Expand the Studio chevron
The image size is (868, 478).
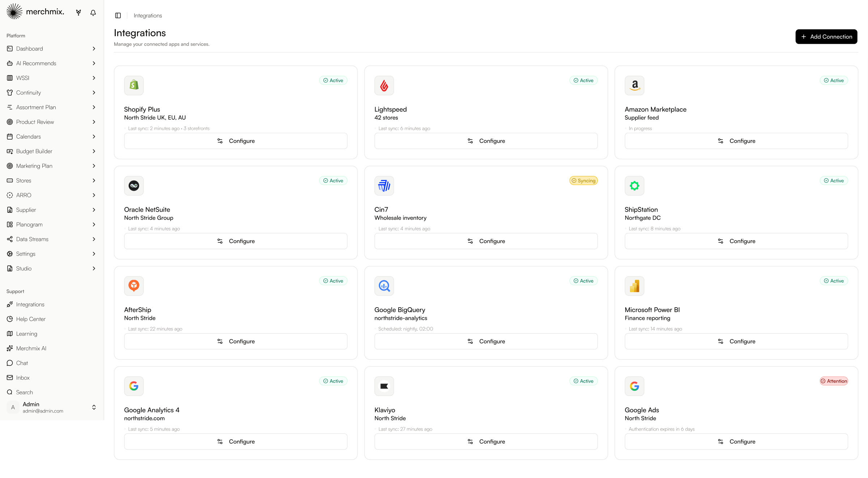94,268
